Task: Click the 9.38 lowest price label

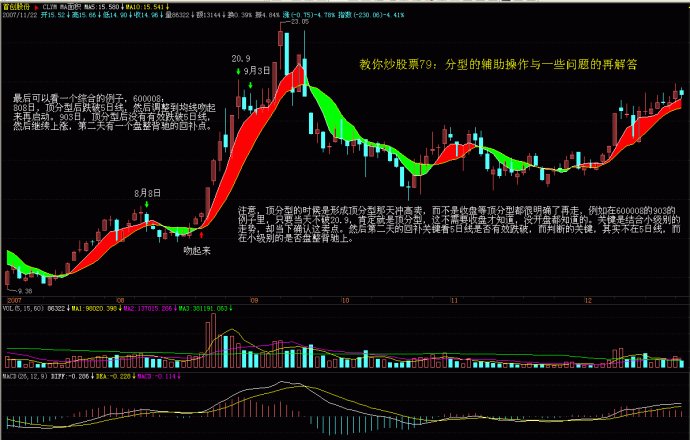Action: pyautogui.click(x=25, y=291)
